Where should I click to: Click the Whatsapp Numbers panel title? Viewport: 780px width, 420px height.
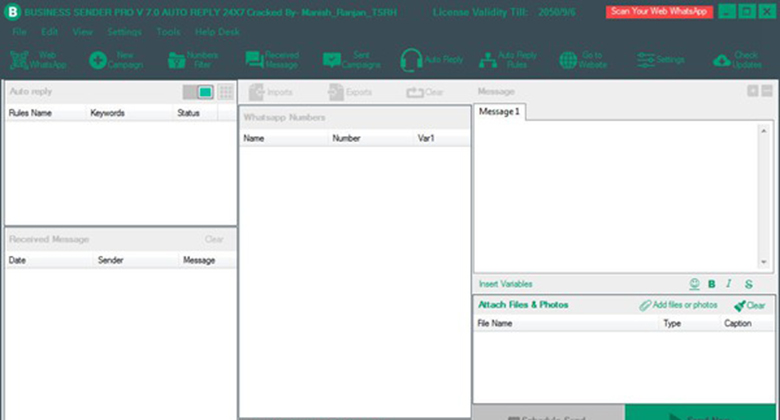(284, 117)
